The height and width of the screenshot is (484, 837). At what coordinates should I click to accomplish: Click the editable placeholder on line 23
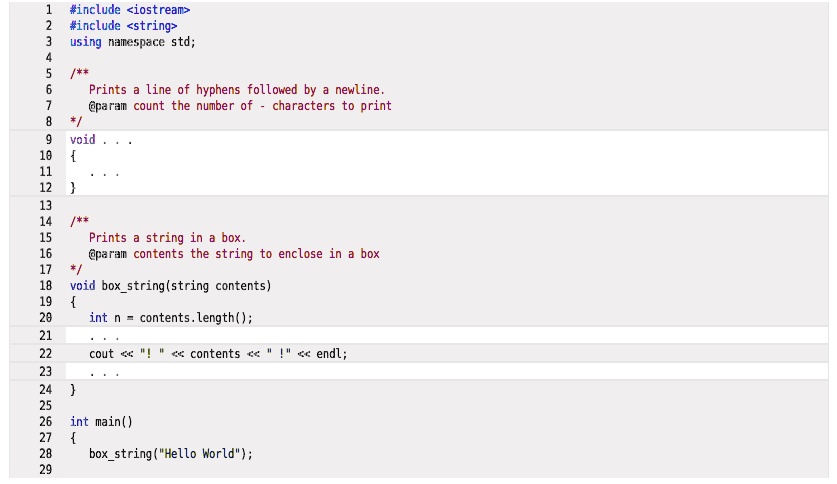104,372
